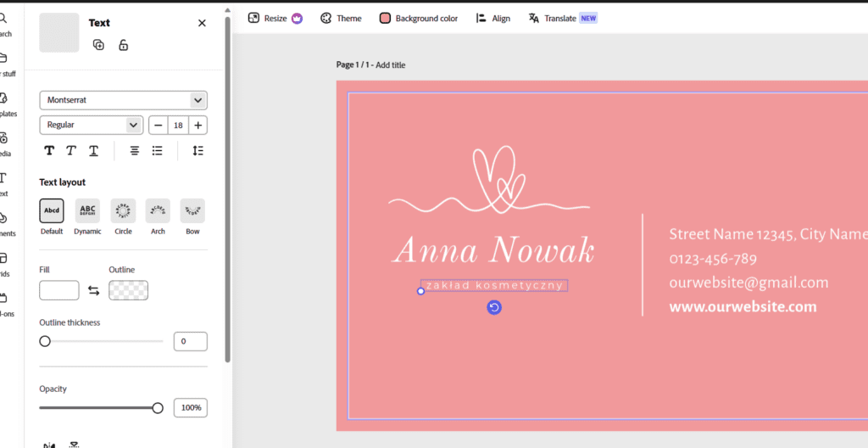868x448 pixels.
Task: Click the text alignment icon
Action: click(135, 150)
